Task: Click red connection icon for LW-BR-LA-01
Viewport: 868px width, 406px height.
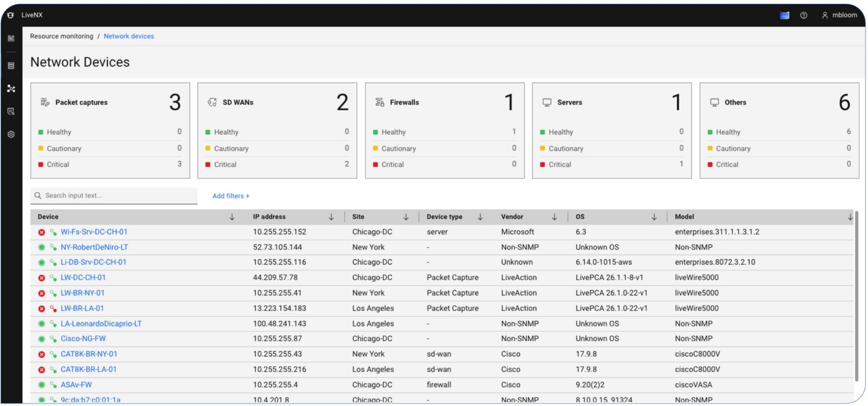Action: click(x=53, y=308)
